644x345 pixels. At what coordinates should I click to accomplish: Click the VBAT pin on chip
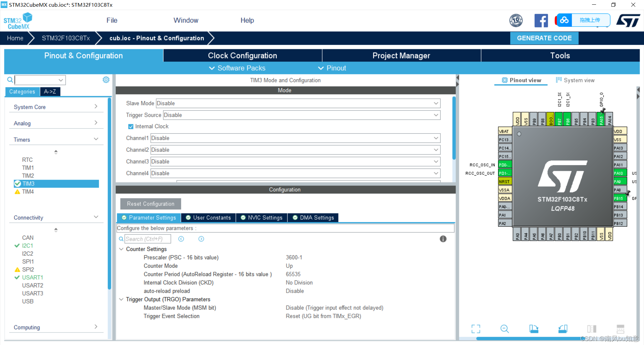[505, 131]
